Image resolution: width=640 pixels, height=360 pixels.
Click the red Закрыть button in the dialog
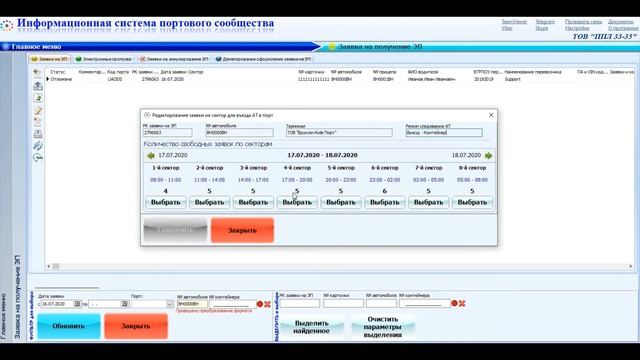tap(242, 230)
